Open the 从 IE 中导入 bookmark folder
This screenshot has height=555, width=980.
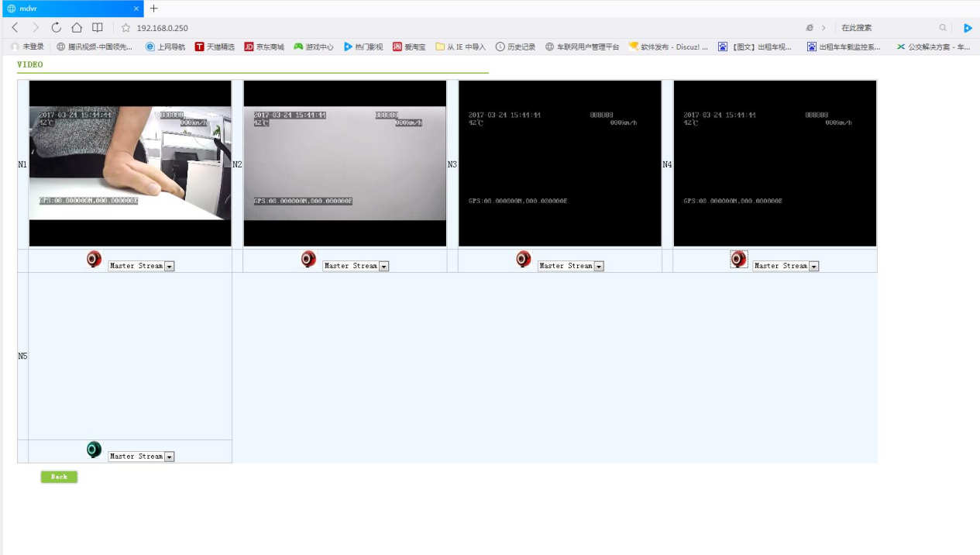[460, 47]
